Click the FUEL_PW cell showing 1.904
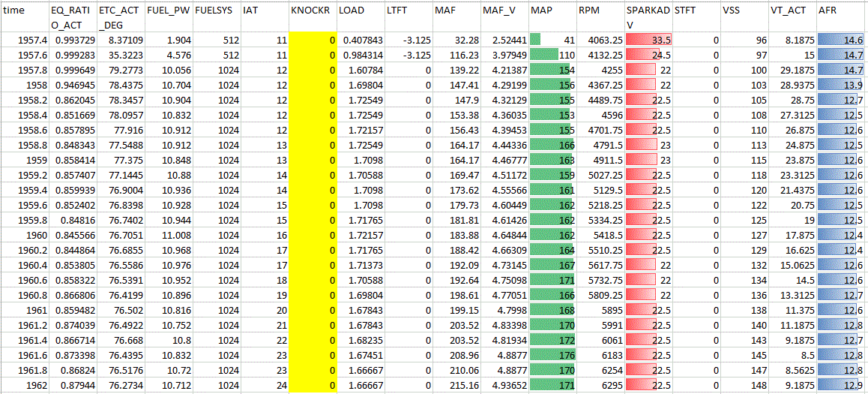Screen dimensions: 868x394 tap(168, 41)
